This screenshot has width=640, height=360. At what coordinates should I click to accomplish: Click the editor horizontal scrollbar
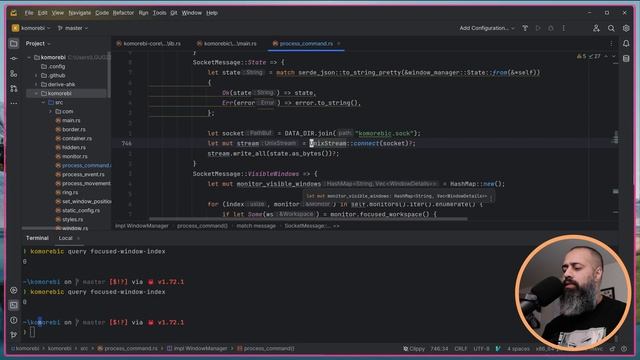tap(308, 219)
